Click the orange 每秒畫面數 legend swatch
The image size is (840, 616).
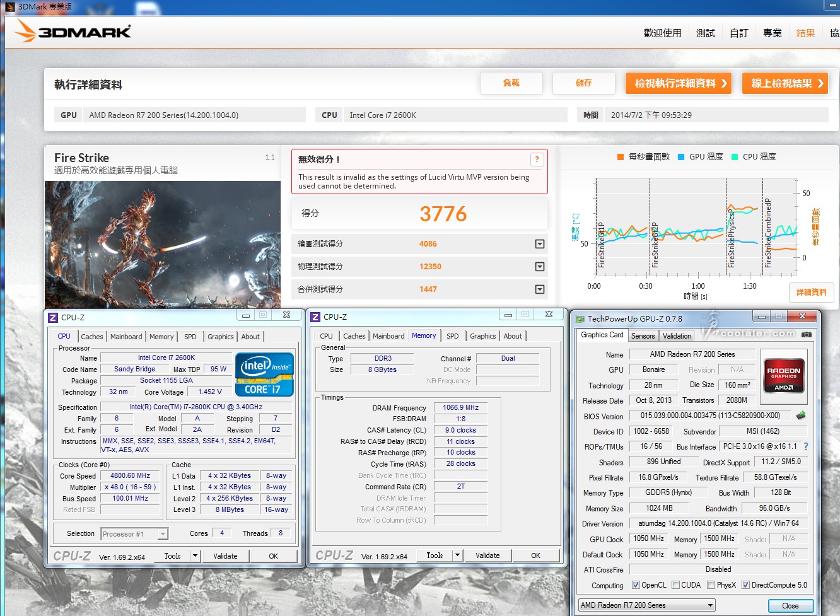(x=621, y=157)
